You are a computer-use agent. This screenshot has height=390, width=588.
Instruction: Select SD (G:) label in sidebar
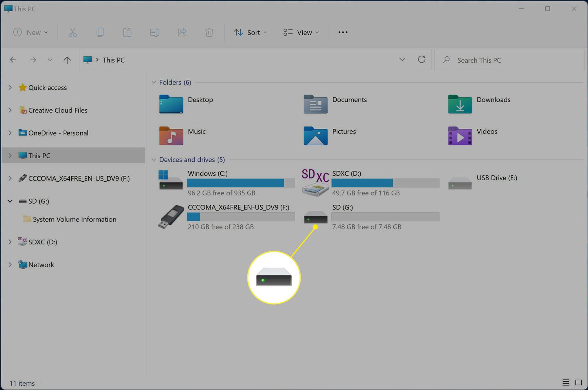(x=39, y=201)
